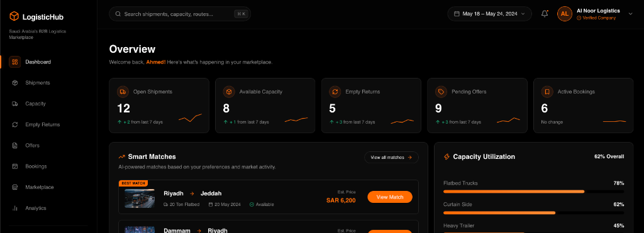Click the Flatbed Trucks utilization bar
644x233 pixels.
click(533, 192)
